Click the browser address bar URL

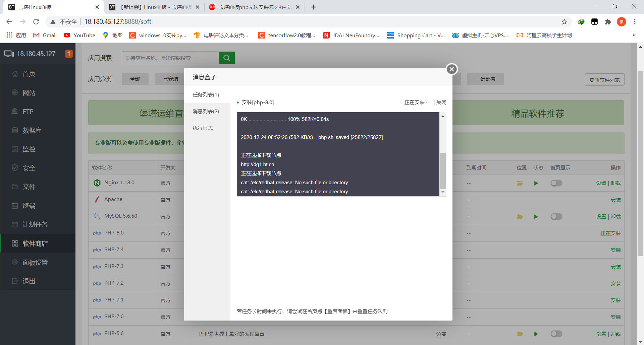118,22
